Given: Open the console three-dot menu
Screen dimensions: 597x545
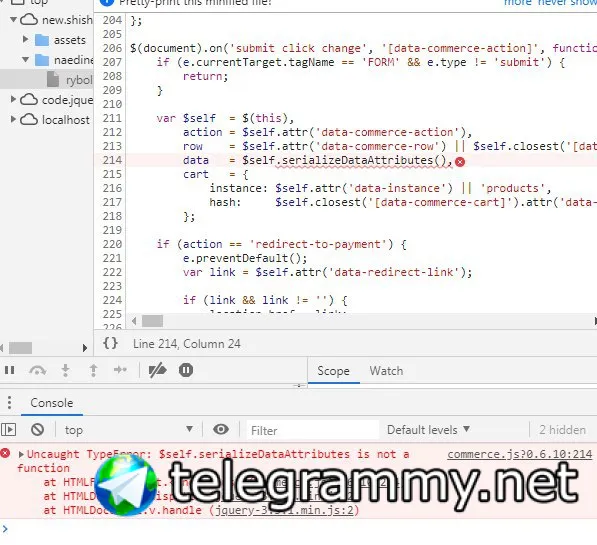Looking at the screenshot, I should pos(10,403).
